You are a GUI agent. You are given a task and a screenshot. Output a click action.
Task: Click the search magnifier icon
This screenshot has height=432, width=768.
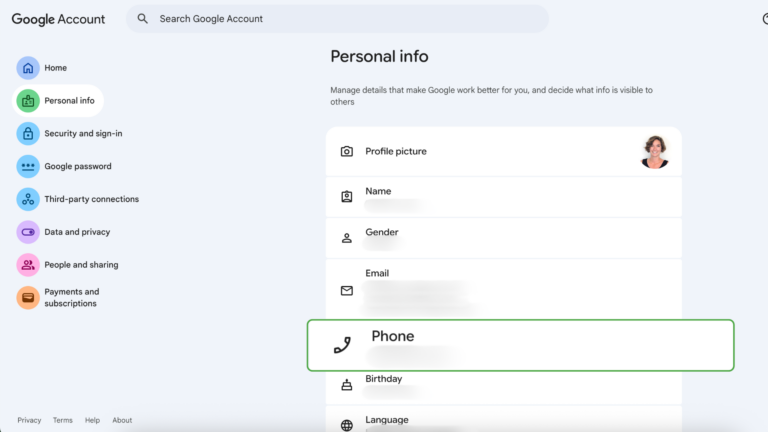pos(143,19)
